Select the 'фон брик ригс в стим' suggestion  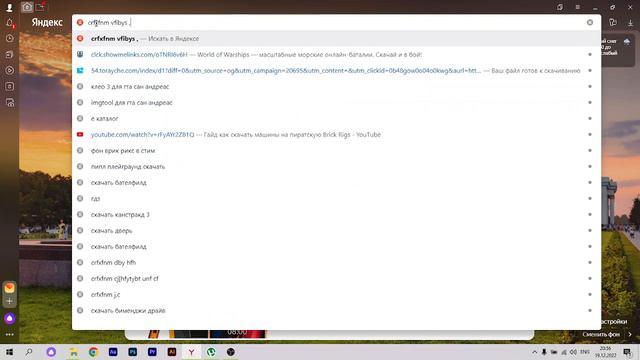pos(336,150)
